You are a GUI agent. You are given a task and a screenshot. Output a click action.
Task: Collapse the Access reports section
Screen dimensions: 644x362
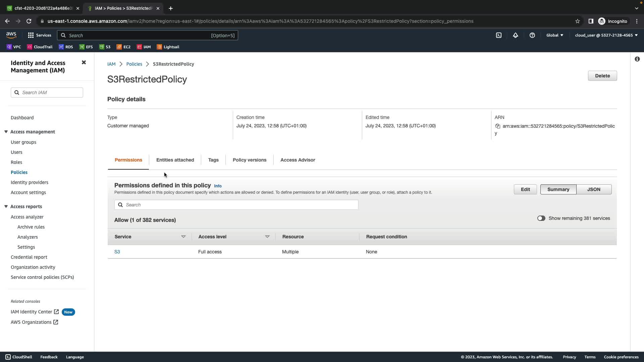click(x=6, y=206)
